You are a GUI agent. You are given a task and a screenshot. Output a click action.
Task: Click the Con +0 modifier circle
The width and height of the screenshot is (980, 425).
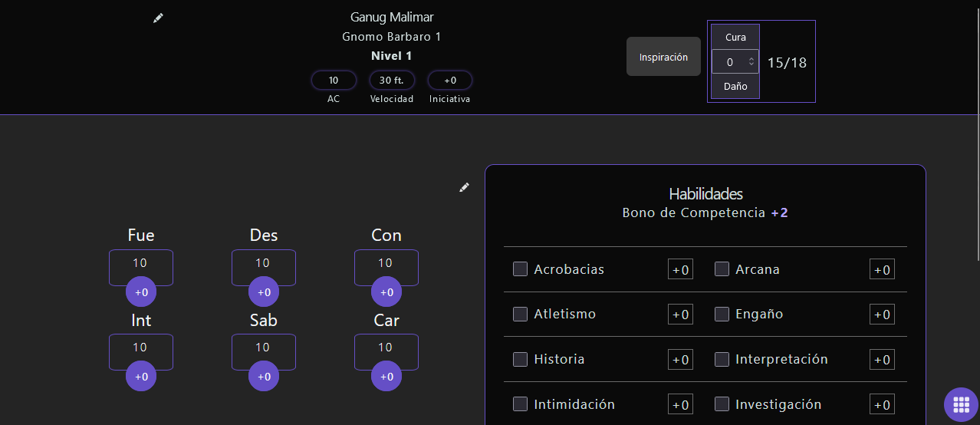pyautogui.click(x=386, y=292)
